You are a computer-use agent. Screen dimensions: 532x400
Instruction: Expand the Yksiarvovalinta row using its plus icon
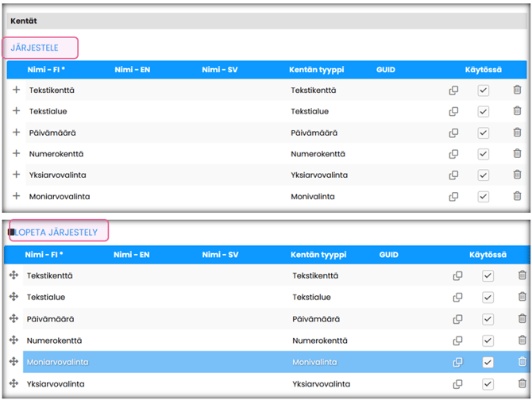pyautogui.click(x=16, y=175)
